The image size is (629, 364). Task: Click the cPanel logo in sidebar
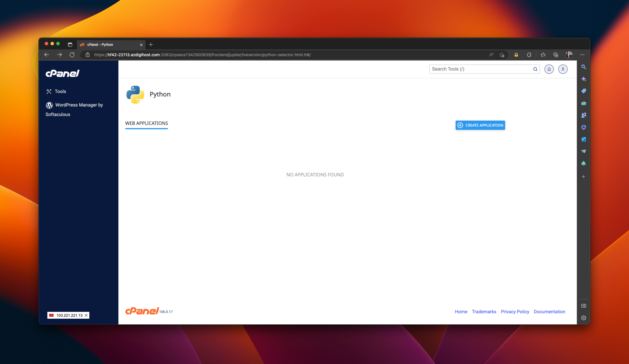point(62,73)
